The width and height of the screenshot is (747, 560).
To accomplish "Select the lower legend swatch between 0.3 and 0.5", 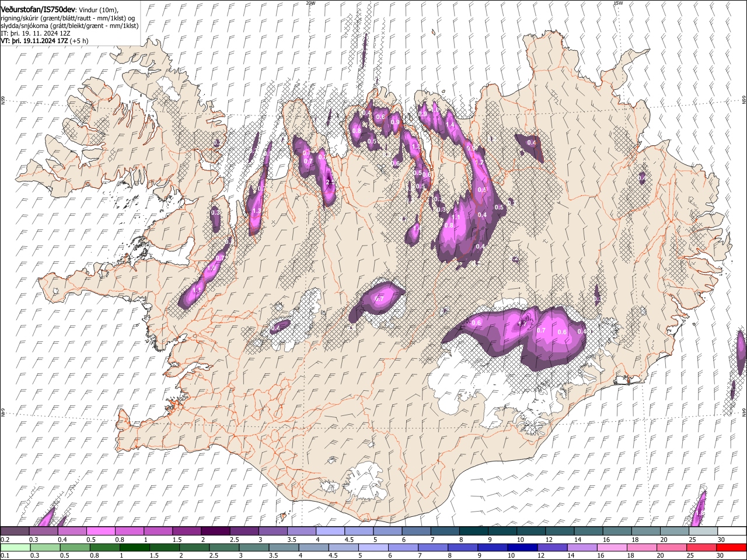I will coord(45,547).
